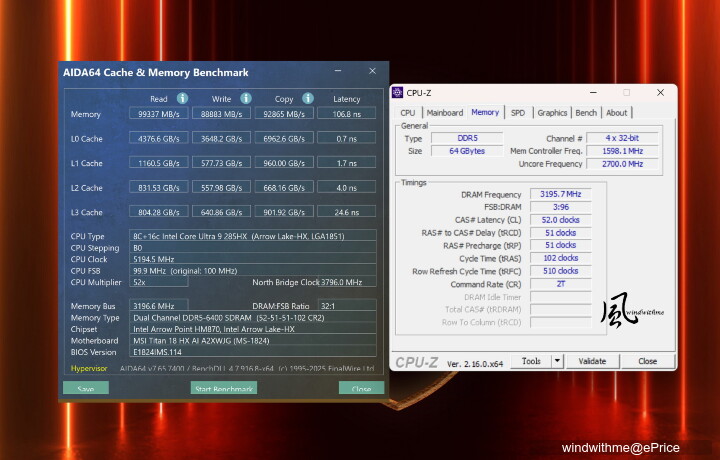
Task: Click the L3 Cache Read value 804.28 GB/s
Action: pos(159,212)
